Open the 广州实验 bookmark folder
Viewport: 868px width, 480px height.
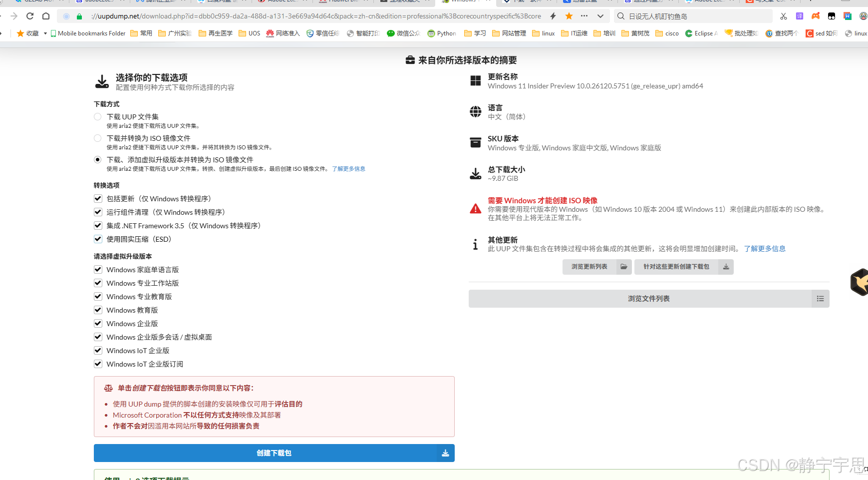tap(175, 33)
